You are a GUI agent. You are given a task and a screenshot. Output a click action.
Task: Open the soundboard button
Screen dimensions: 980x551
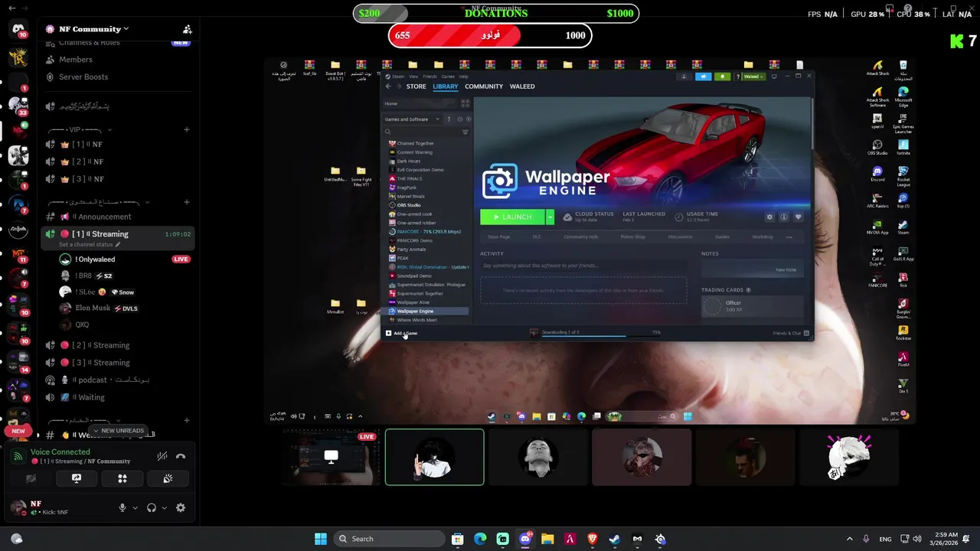coord(168,478)
